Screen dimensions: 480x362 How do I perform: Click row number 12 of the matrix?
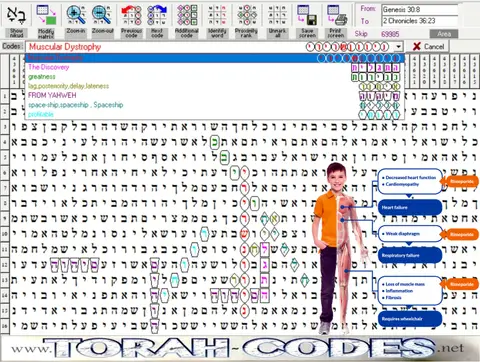click(x=5, y=265)
